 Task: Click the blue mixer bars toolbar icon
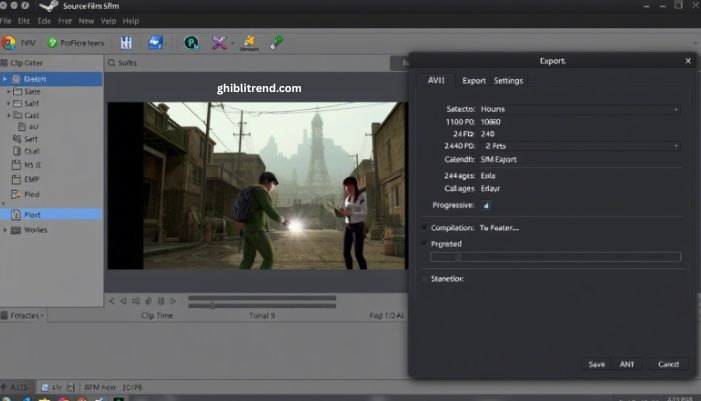[x=126, y=42]
